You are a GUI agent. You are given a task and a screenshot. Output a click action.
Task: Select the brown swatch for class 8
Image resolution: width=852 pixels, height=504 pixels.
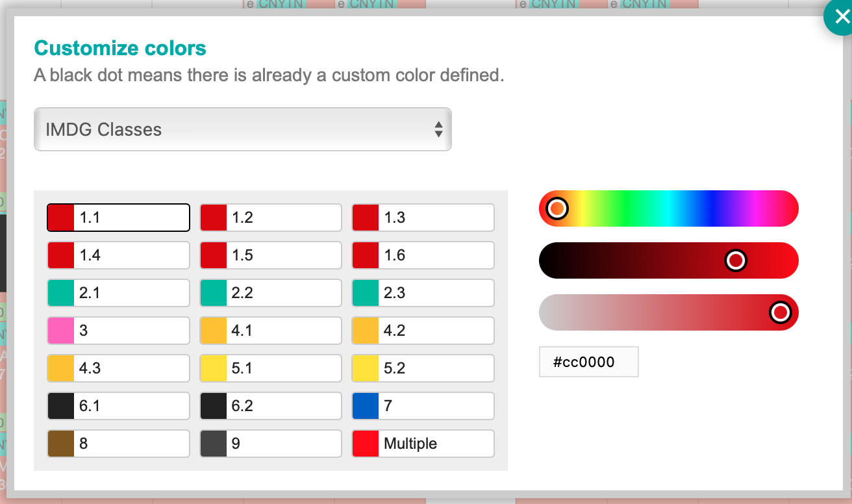pyautogui.click(x=60, y=444)
